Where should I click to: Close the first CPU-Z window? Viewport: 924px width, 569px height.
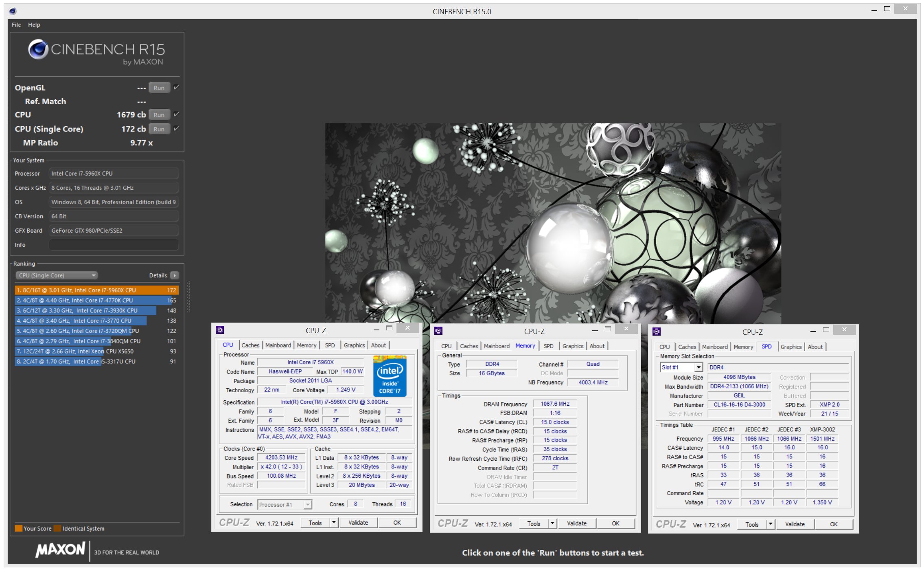(x=407, y=328)
